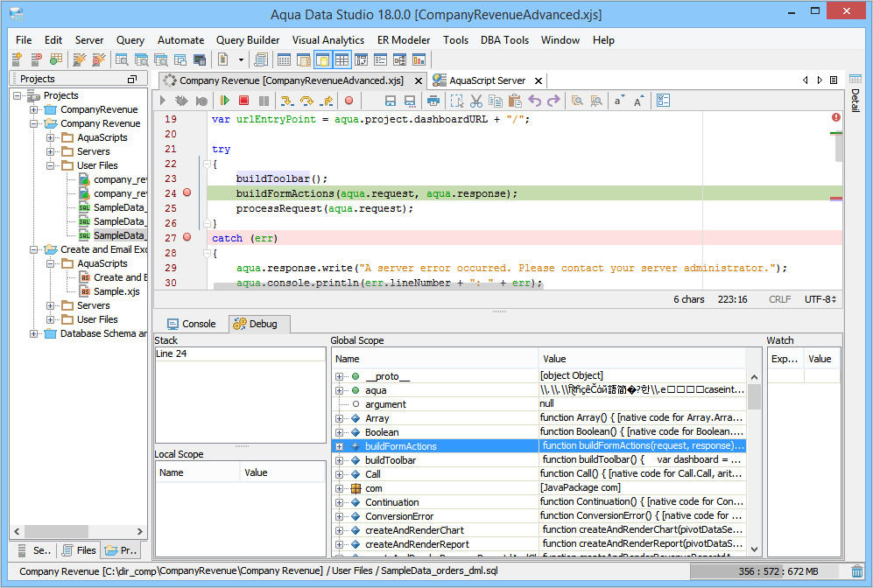Image resolution: width=873 pixels, height=588 pixels.
Task: Click the Register Server icon in main toolbar
Action: pyautogui.click(x=18, y=59)
